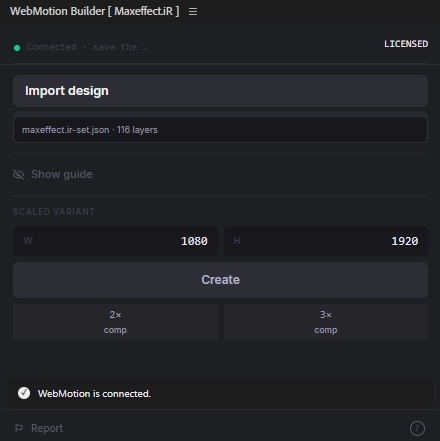Open the Report link text
The width and height of the screenshot is (440, 441).
coord(47,428)
